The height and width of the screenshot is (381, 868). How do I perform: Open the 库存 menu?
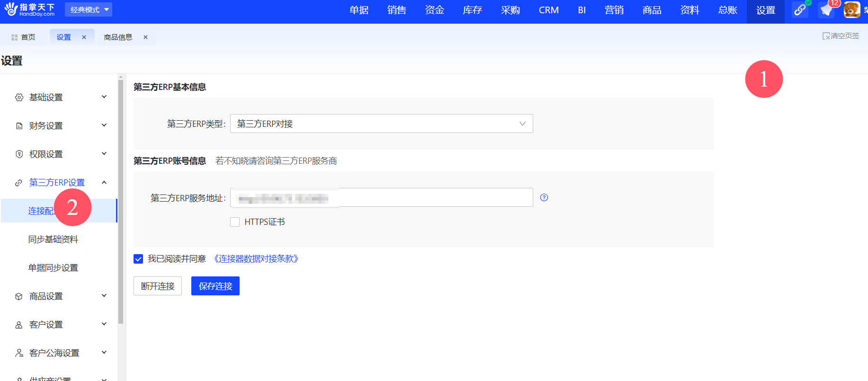click(x=473, y=10)
